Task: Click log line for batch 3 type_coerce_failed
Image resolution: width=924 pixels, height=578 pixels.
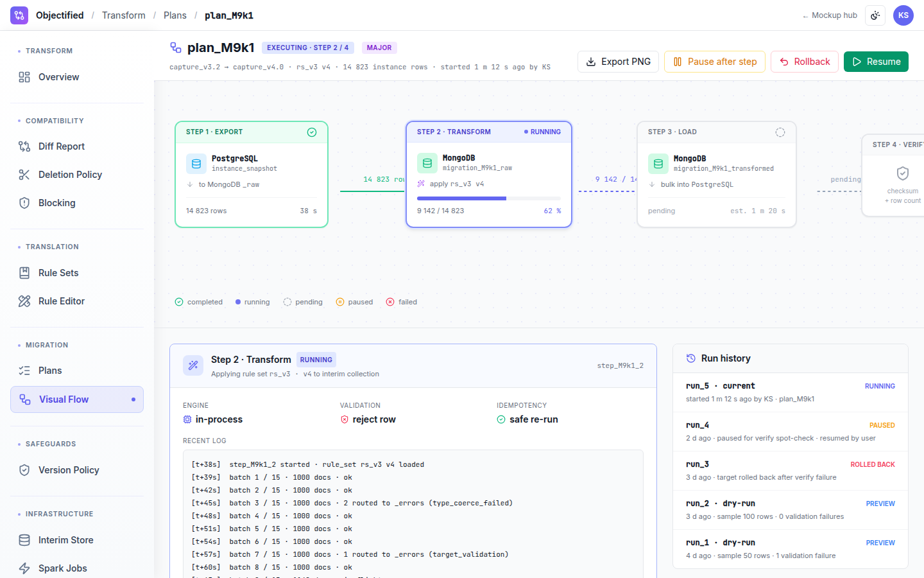Action: tap(352, 503)
